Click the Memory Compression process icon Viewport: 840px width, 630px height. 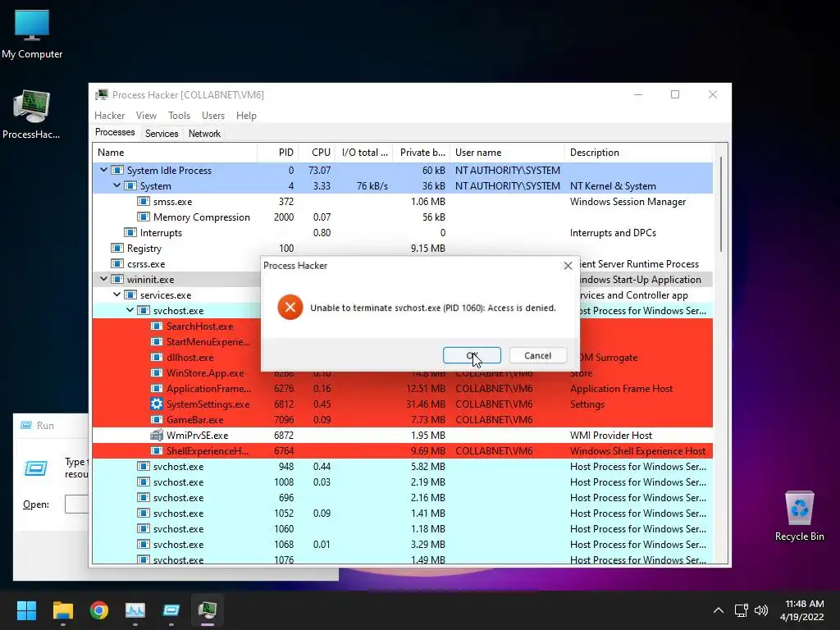143,217
